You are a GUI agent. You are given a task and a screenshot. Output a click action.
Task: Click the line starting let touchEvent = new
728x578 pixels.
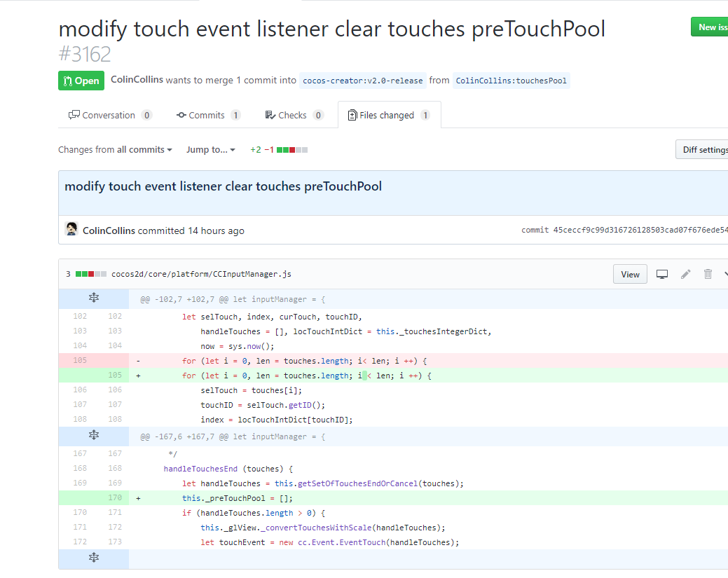[x=329, y=543]
